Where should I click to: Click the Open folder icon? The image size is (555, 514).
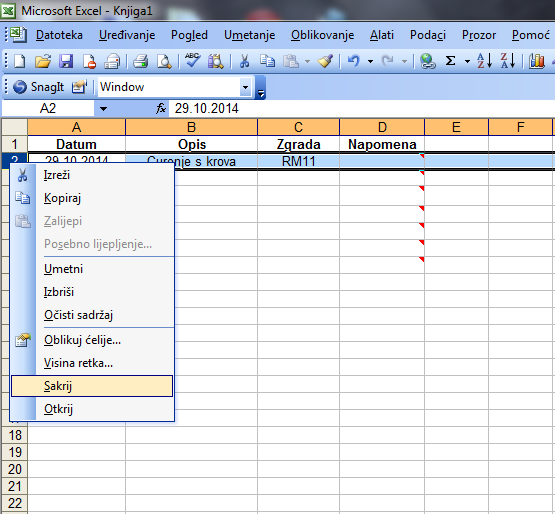(x=43, y=61)
